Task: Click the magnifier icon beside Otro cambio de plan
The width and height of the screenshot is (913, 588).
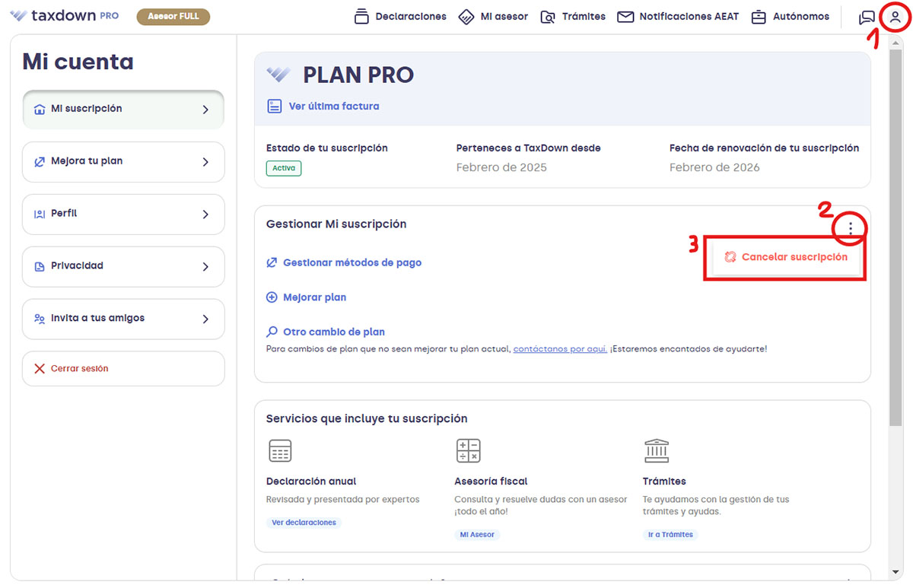Action: 272,332
